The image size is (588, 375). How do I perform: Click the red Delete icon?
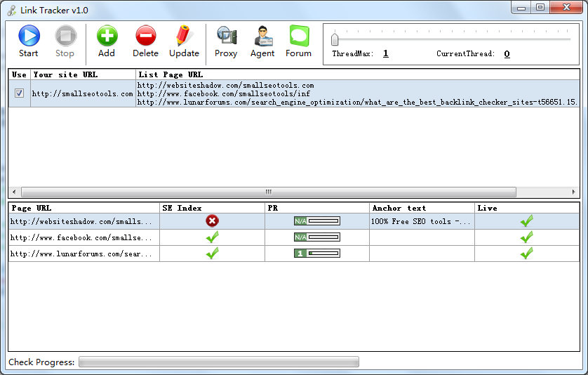145,37
